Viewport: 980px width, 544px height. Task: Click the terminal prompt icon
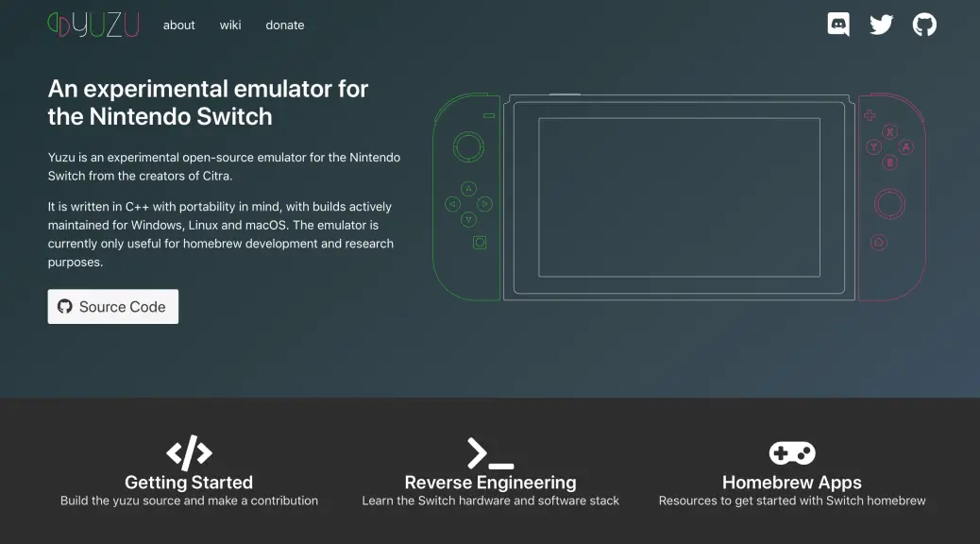tap(491, 453)
